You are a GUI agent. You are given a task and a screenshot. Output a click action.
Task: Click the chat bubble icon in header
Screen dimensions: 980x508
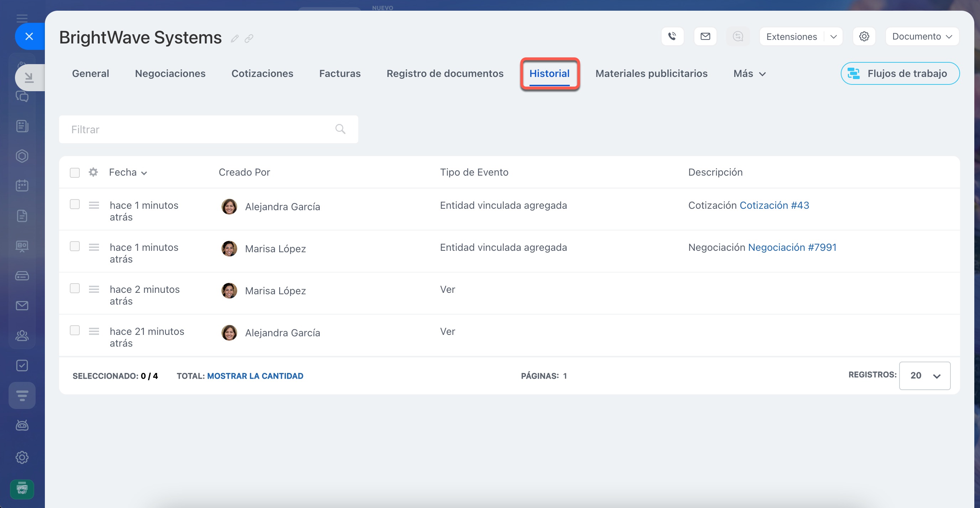738,37
